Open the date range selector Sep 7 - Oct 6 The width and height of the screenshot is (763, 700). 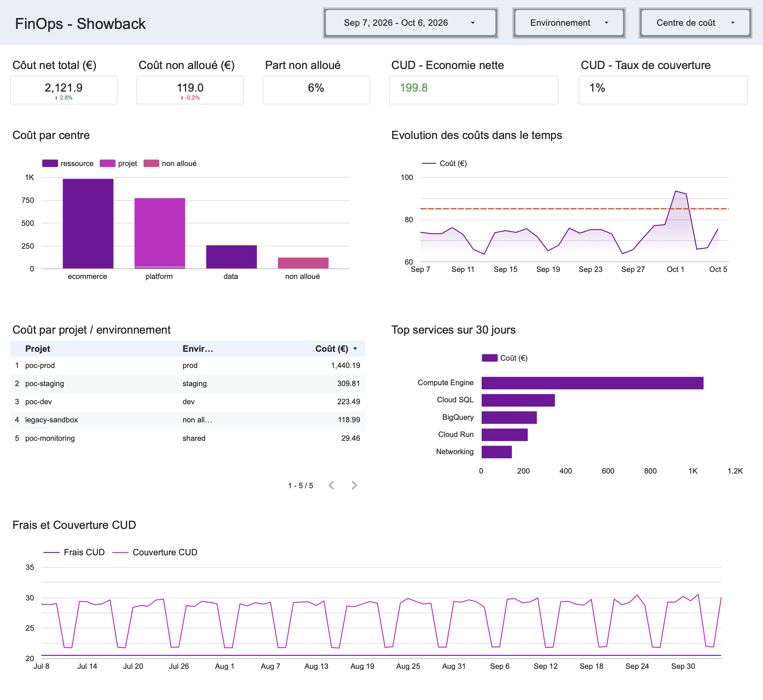pos(410,23)
